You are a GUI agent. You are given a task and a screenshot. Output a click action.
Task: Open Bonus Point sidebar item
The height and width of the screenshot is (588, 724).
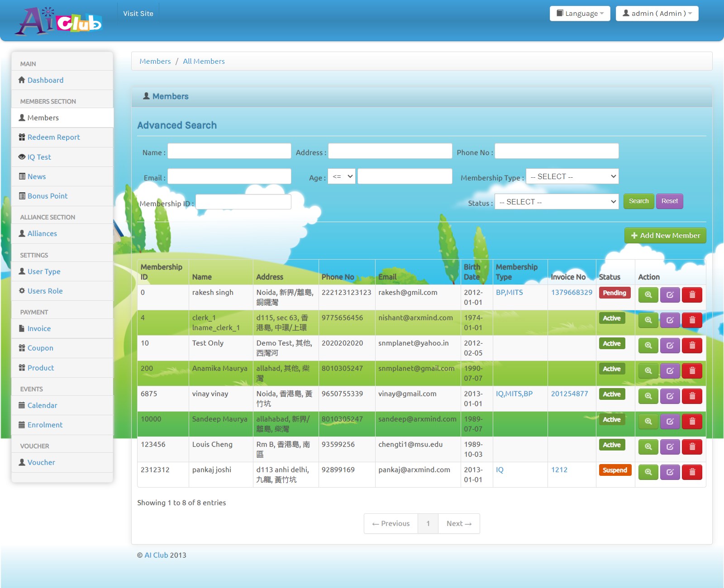coord(47,196)
